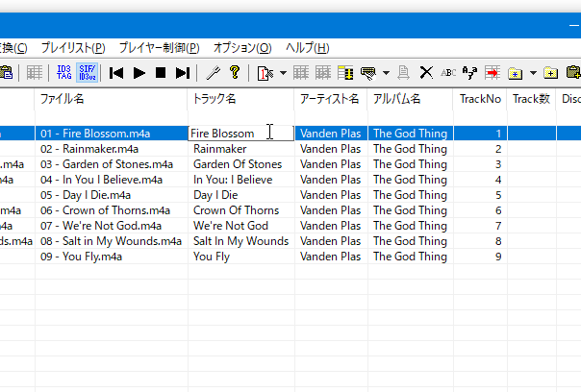Screen dimensions: 581x392
Task: Click the gray ABC toolbar icon
Action: pyautogui.click(x=448, y=73)
